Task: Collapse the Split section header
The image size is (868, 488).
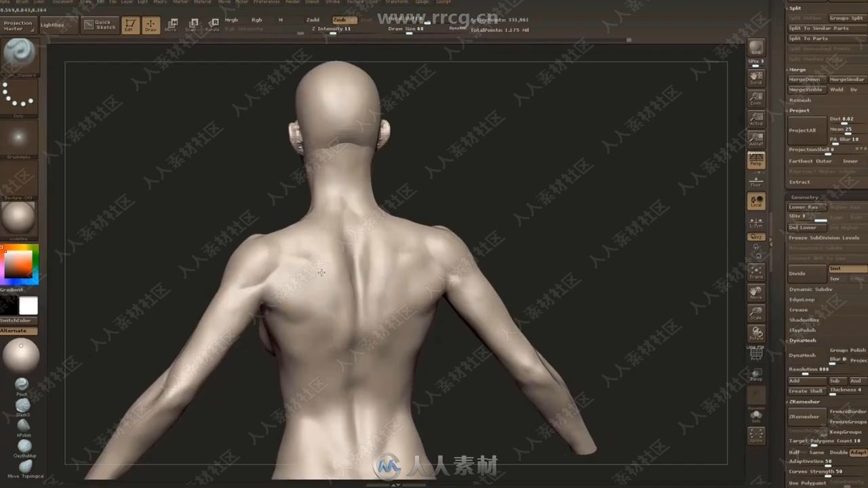Action: tap(795, 8)
